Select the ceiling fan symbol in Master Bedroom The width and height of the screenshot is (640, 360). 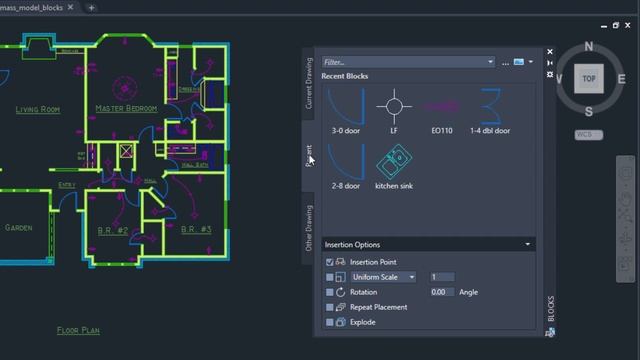pos(125,88)
